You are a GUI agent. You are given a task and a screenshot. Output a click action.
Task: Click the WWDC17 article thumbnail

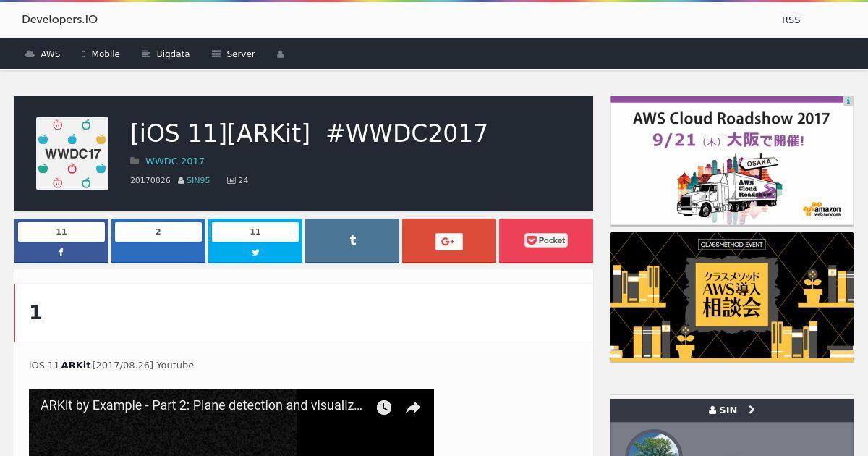pyautogui.click(x=72, y=153)
